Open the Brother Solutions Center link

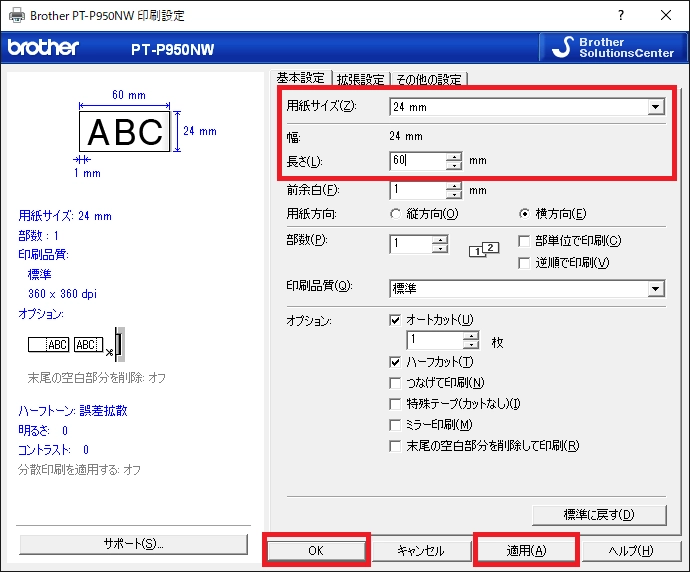click(613, 48)
